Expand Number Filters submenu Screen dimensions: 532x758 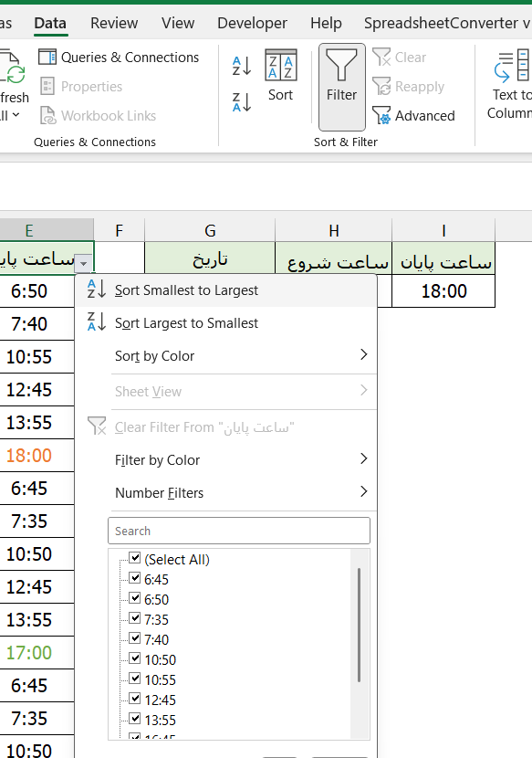(x=225, y=492)
